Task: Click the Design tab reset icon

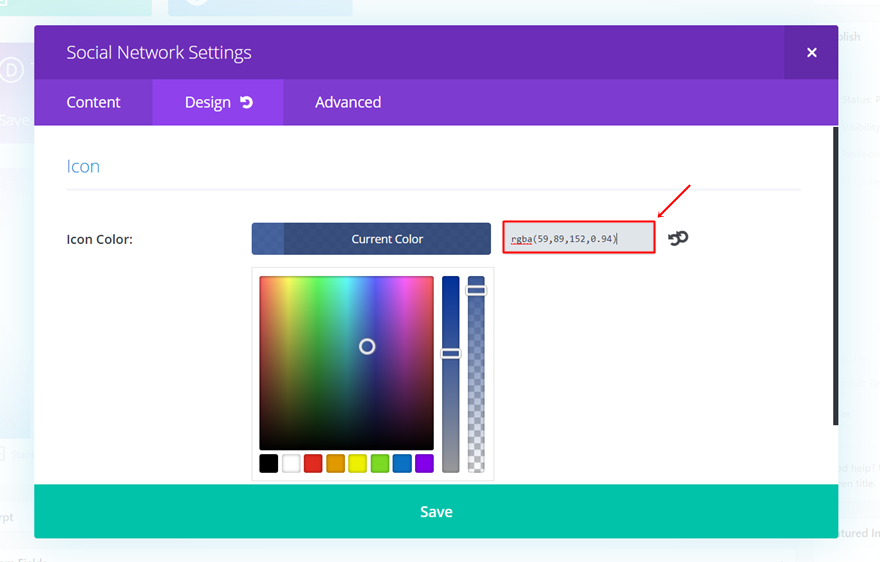Action: [x=246, y=103]
